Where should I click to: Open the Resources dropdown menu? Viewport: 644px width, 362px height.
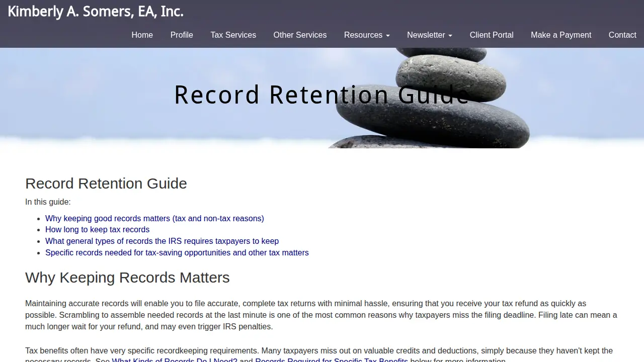(367, 35)
